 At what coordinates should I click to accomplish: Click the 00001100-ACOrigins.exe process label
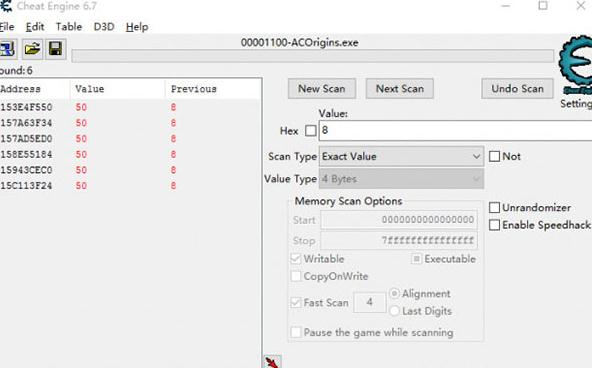click(x=299, y=43)
